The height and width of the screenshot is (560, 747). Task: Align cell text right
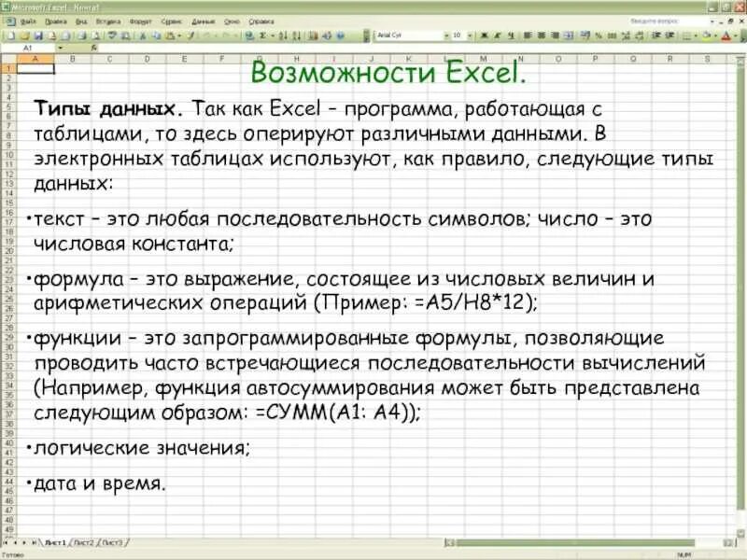coord(555,35)
